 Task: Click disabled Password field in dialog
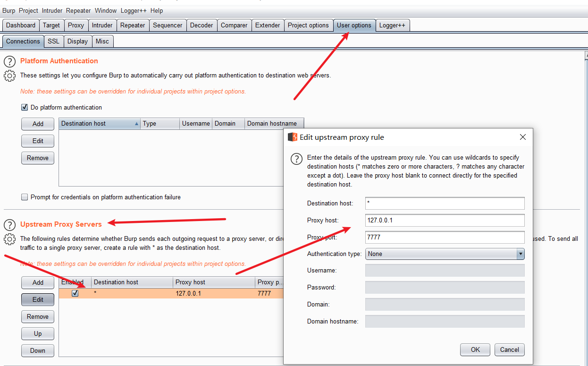coord(445,287)
